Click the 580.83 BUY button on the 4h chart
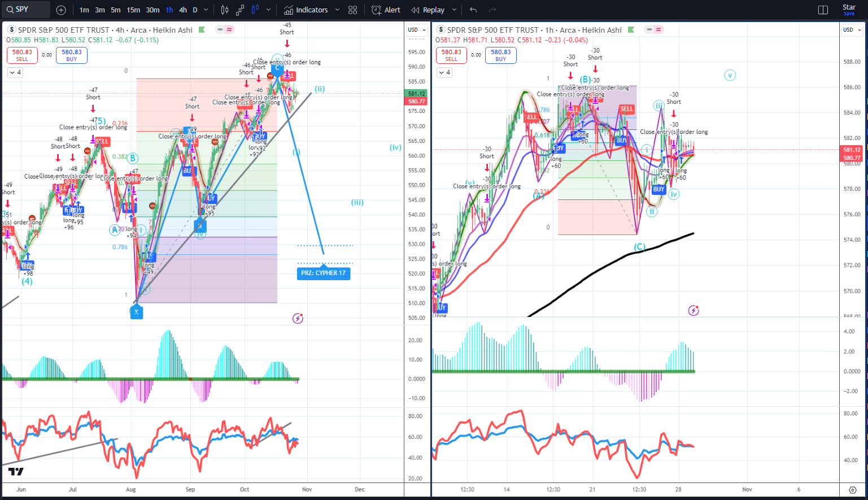The image size is (868, 500). point(72,55)
